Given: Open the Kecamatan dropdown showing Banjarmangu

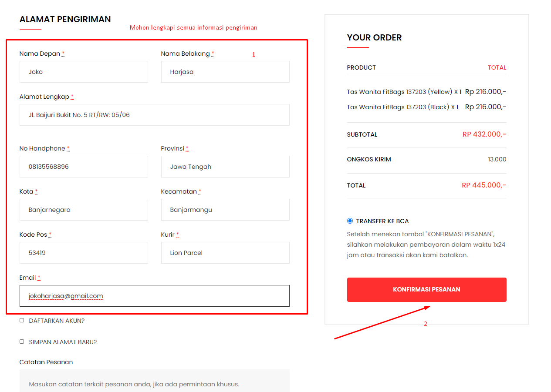Looking at the screenshot, I should [225, 210].
